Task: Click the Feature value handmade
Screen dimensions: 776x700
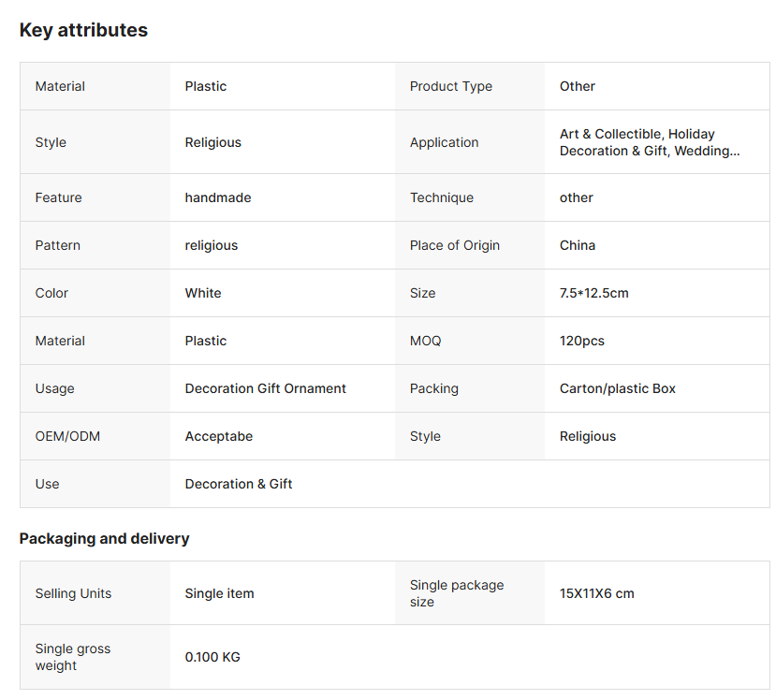Action: click(x=217, y=197)
